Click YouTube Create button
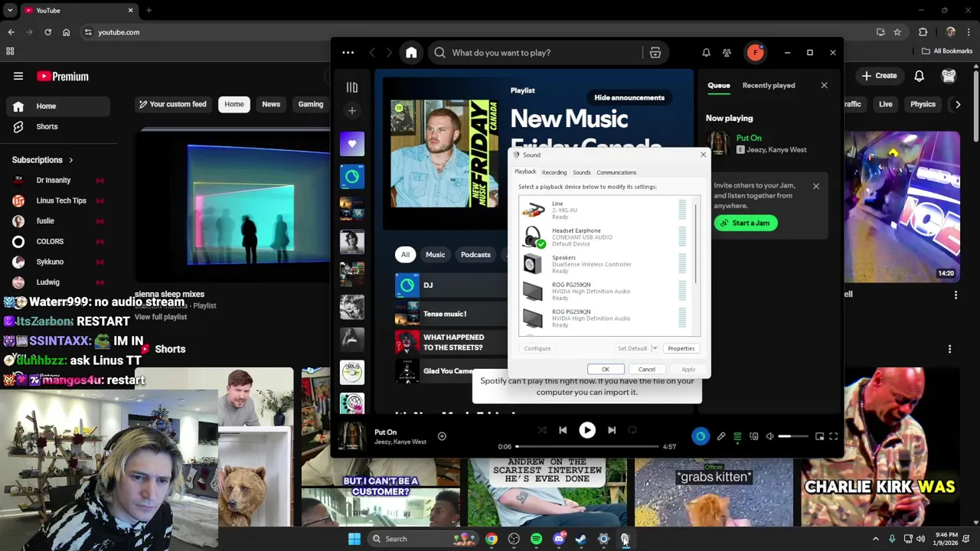980x551 pixels. point(879,76)
